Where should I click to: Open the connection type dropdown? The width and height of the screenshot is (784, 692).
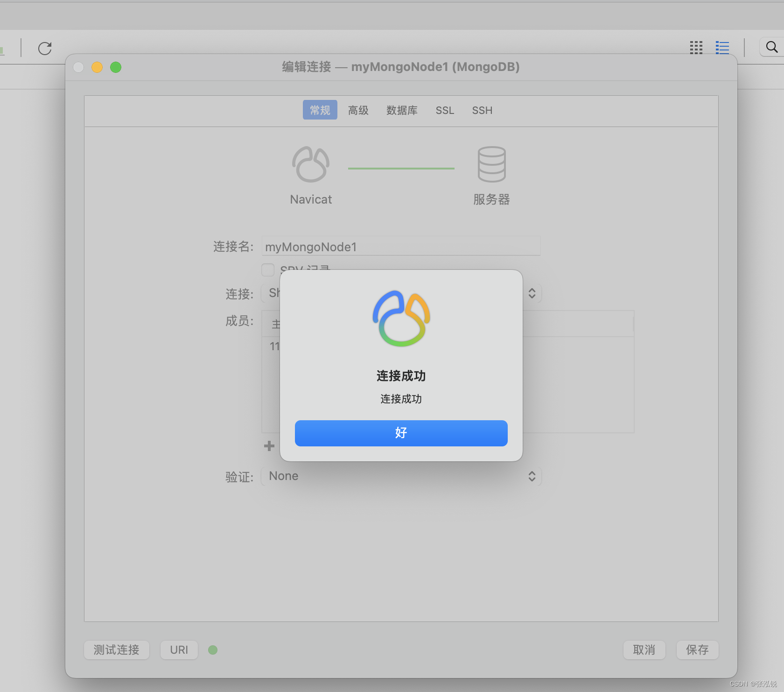(401, 293)
